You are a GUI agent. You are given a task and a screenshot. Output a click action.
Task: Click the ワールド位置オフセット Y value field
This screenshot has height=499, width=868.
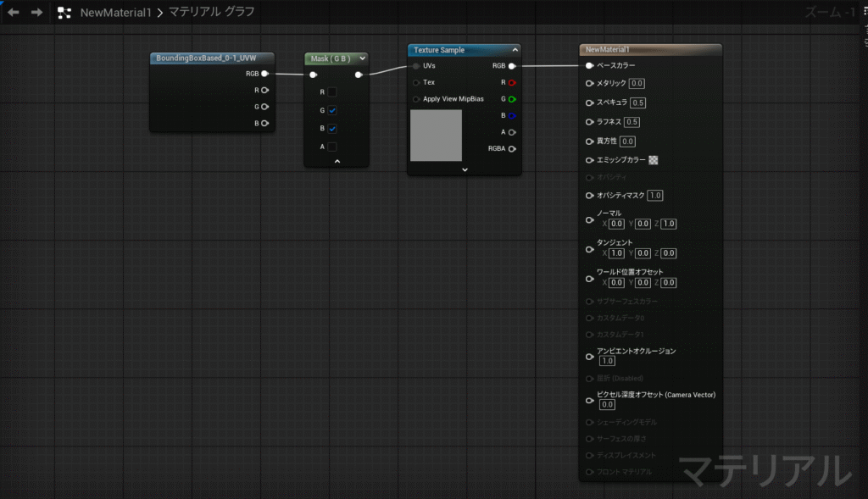click(x=643, y=283)
